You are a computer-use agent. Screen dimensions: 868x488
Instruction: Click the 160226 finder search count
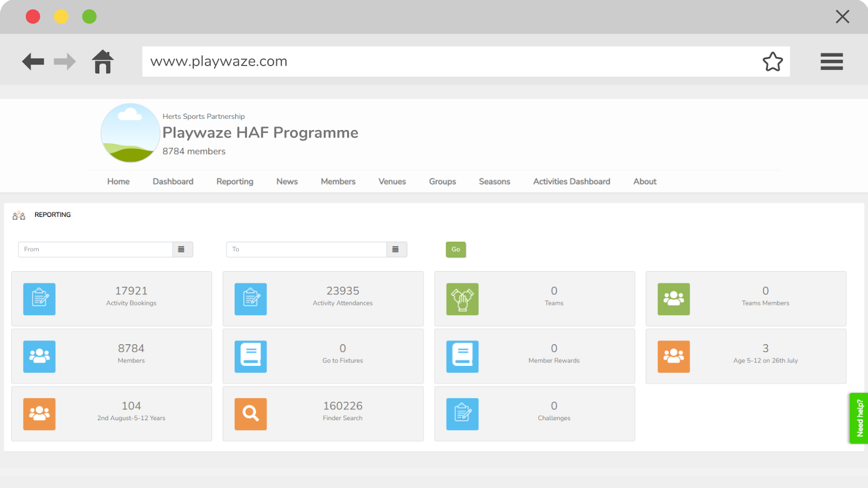click(x=343, y=406)
